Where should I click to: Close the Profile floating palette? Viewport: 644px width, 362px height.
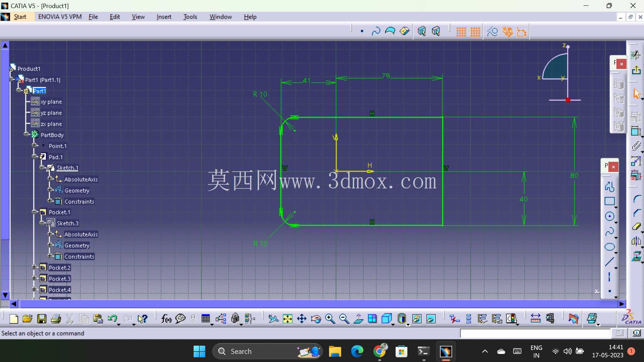613,167
